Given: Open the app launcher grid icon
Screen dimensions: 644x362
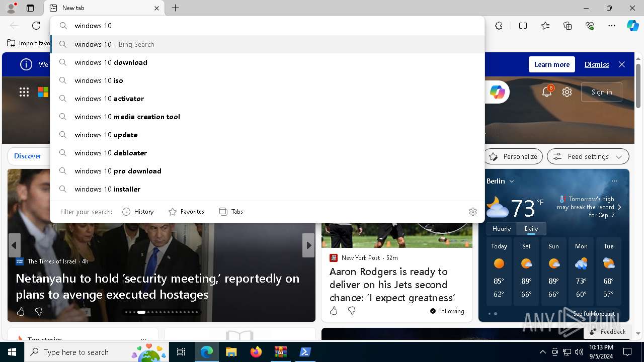Looking at the screenshot, I should click(24, 92).
